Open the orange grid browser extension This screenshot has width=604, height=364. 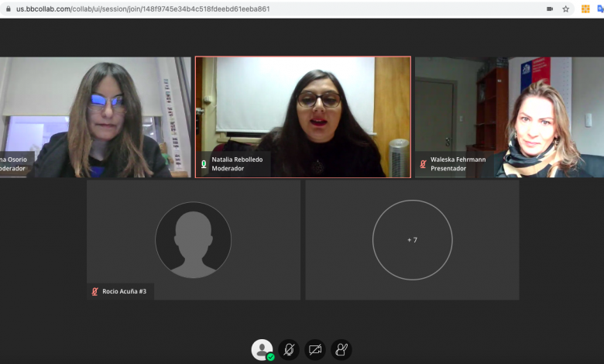585,9
